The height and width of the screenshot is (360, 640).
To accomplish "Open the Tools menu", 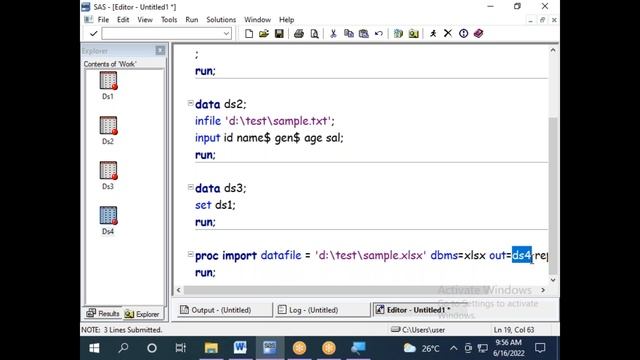I will 169,20.
